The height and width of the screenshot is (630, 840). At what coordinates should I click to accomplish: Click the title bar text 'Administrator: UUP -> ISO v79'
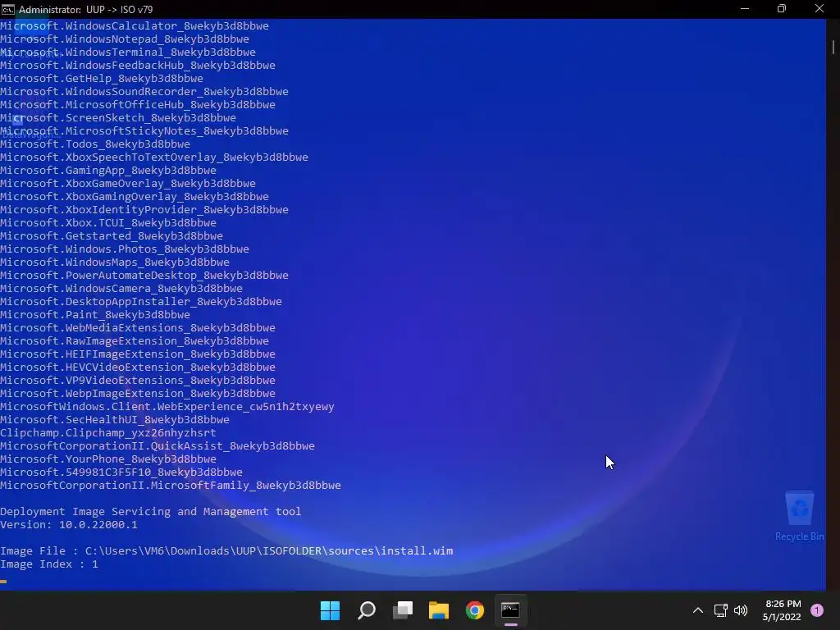85,10
